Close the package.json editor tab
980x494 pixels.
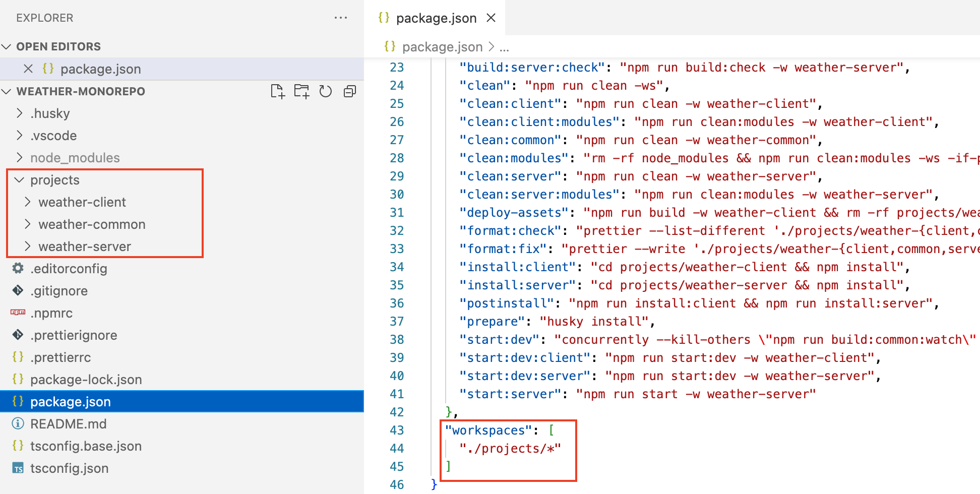(x=491, y=18)
